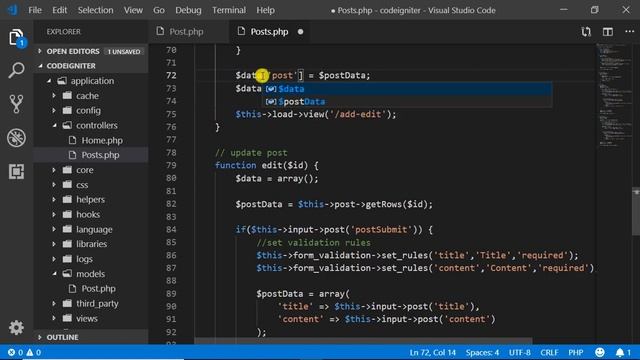The height and width of the screenshot is (360, 640).
Task: Open the Terminal menu
Action: click(x=229, y=10)
